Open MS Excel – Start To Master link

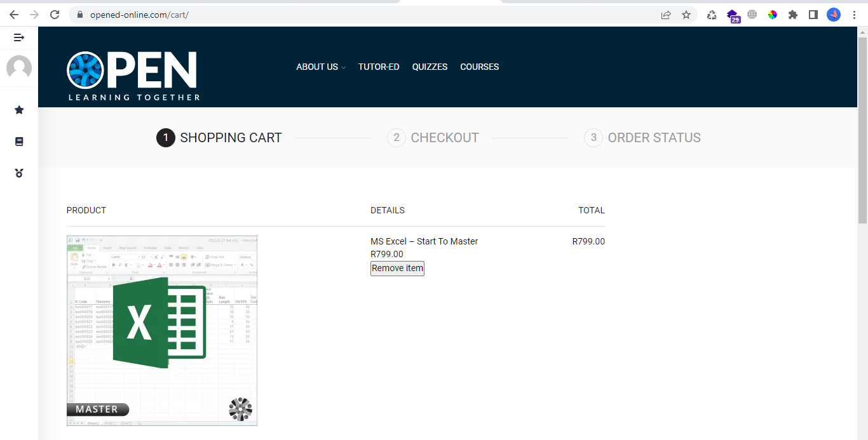click(x=424, y=241)
